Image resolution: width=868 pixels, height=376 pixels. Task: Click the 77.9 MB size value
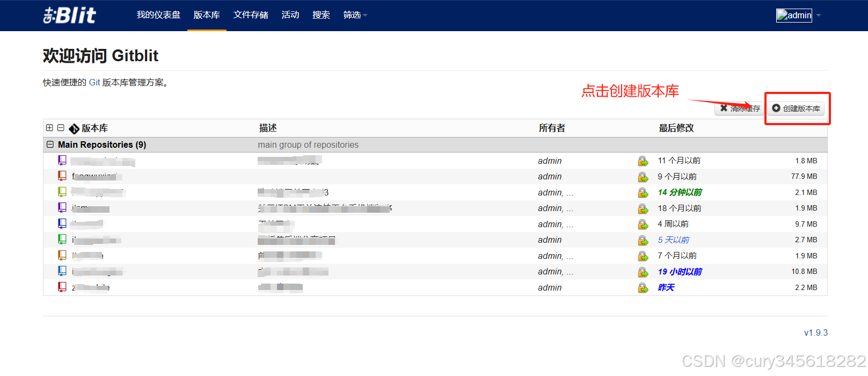click(x=804, y=176)
